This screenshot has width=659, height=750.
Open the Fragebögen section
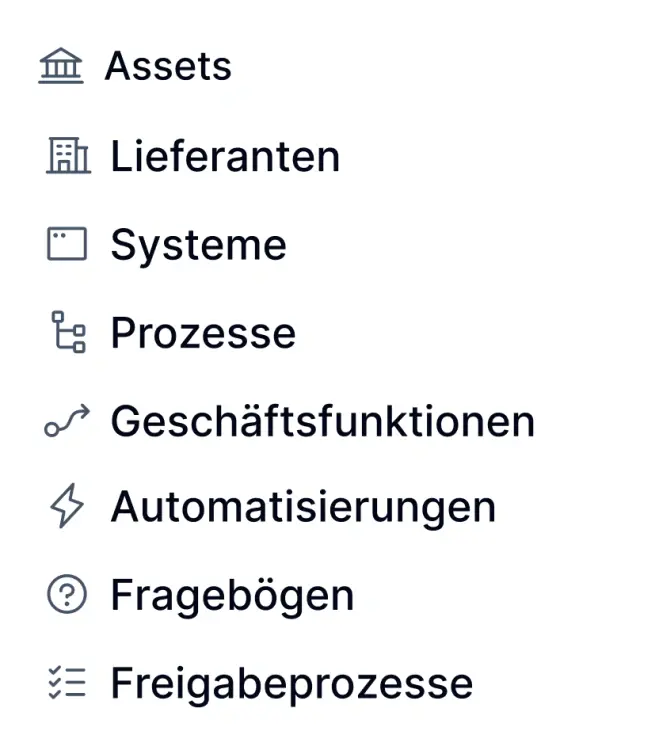coord(232,596)
